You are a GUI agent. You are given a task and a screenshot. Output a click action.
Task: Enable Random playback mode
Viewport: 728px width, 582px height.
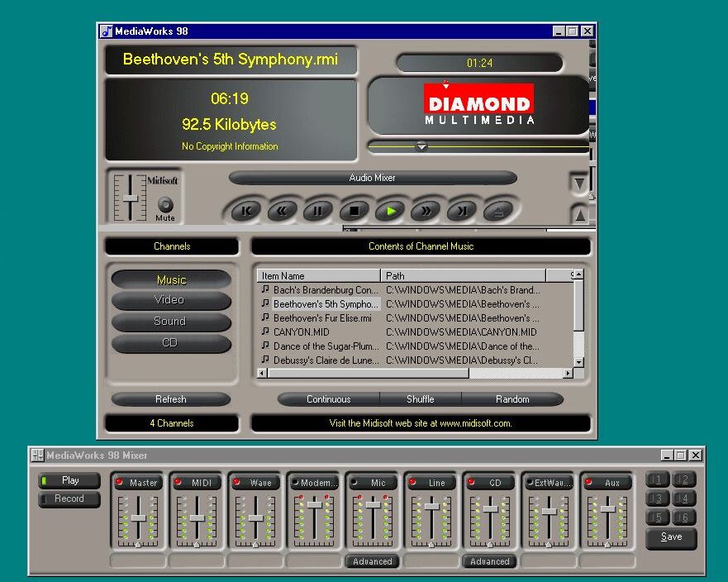[x=512, y=399]
